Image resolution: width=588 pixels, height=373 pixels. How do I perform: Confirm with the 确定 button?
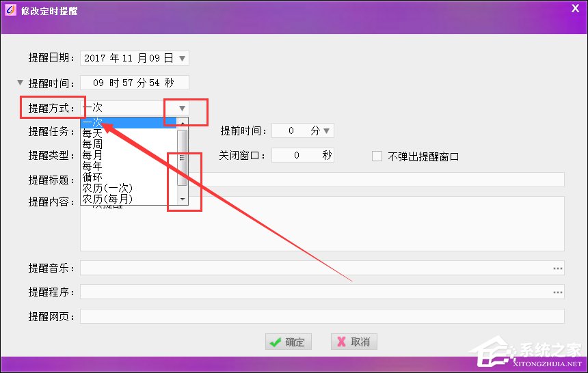(289, 342)
